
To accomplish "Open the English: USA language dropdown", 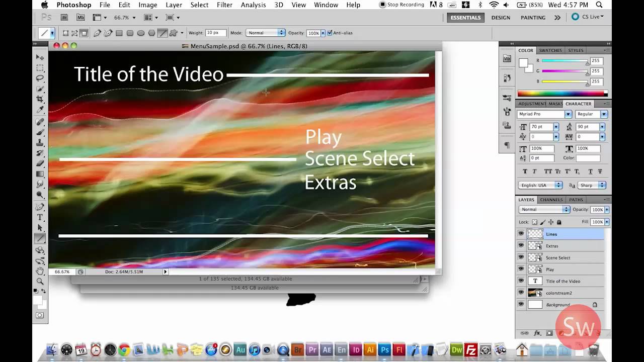I will (x=540, y=186).
